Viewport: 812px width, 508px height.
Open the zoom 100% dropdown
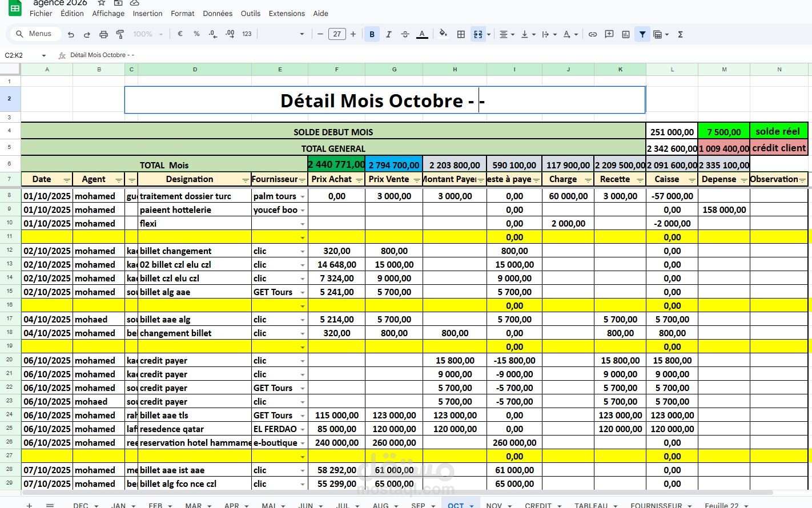point(148,34)
